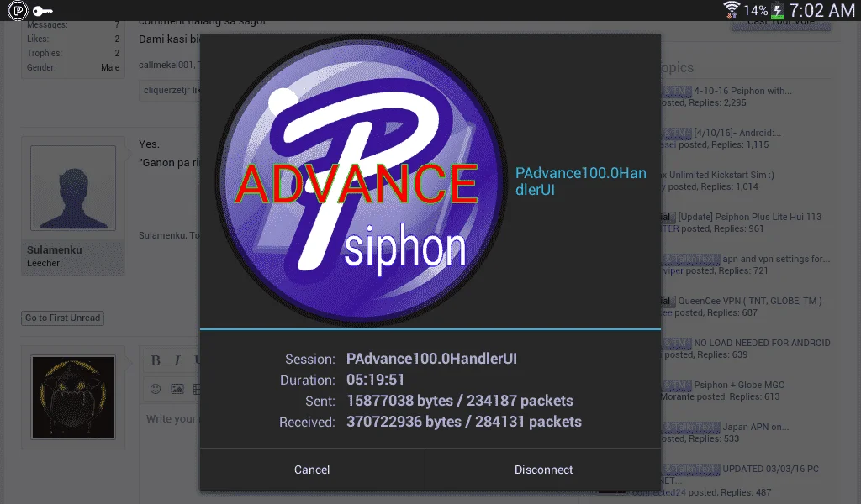The width and height of the screenshot is (861, 504).
Task: Tap the Wi-Fi signal icon
Action: click(732, 10)
